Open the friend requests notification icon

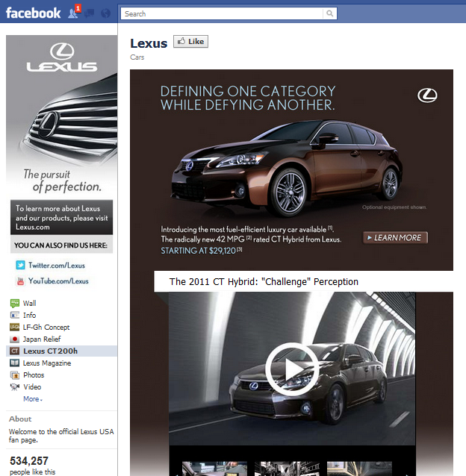[x=73, y=13]
